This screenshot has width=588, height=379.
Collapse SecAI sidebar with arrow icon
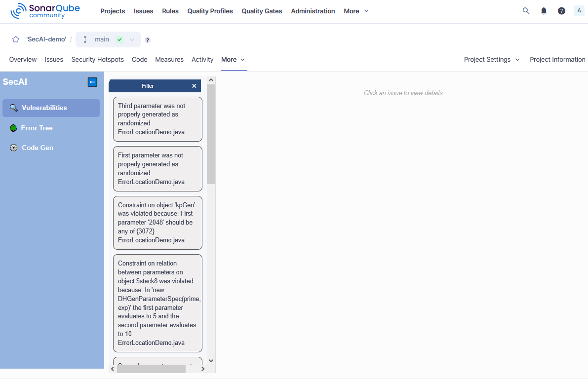tap(92, 82)
